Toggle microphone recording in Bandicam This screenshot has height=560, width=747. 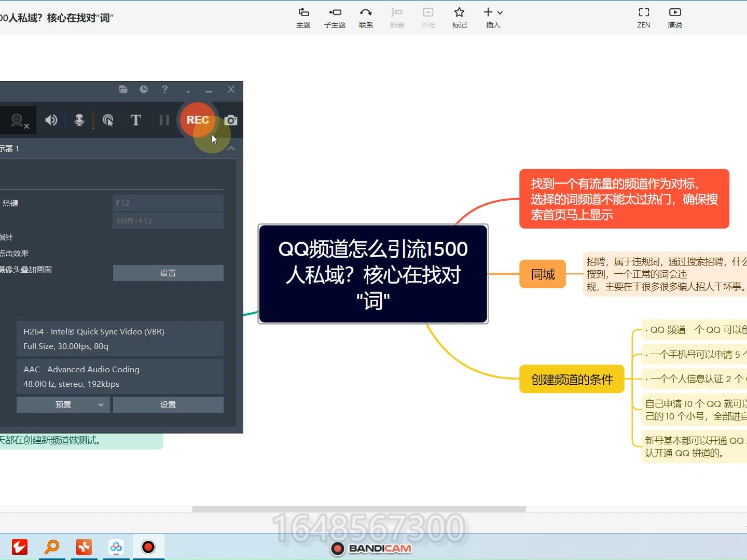[79, 120]
